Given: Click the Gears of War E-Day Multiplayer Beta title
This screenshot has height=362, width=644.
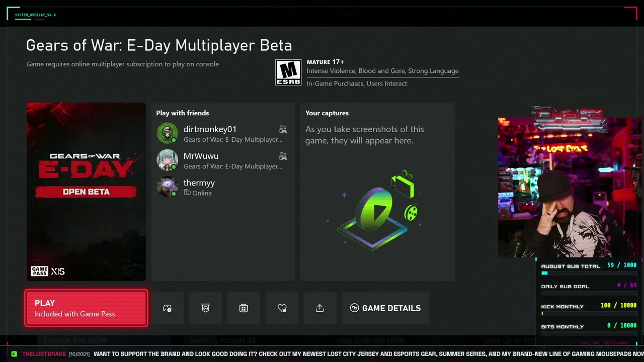Looking at the screenshot, I should (x=159, y=45).
